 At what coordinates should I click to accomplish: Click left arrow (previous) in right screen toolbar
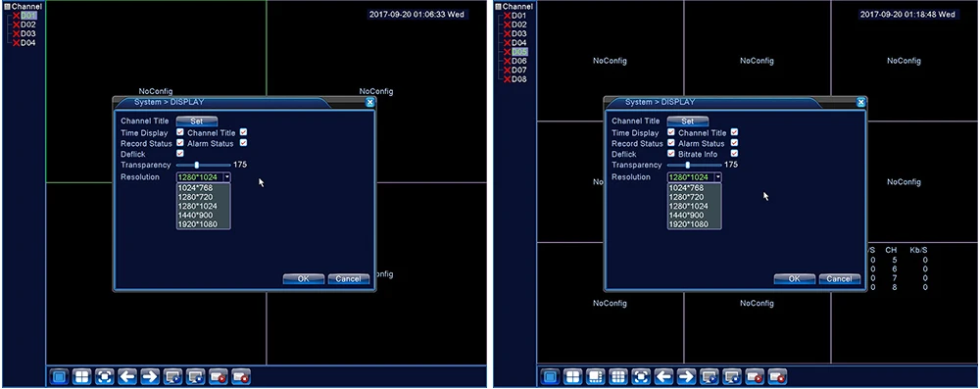click(x=663, y=376)
